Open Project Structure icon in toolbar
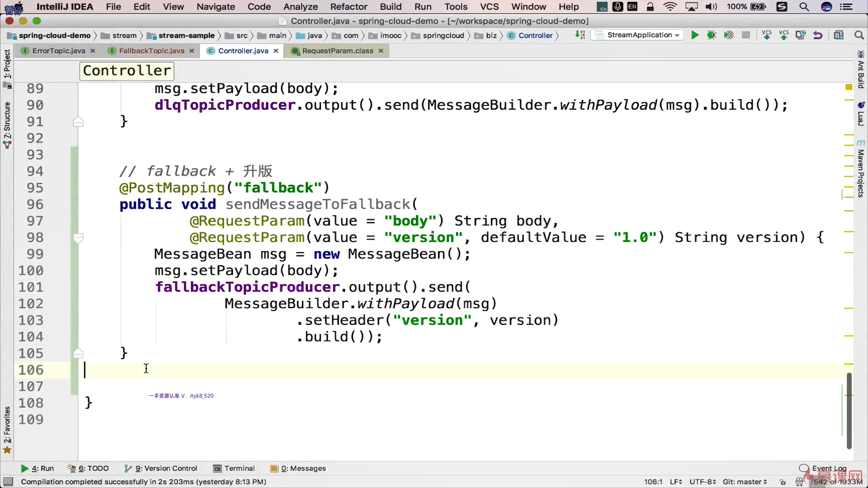 [x=839, y=35]
